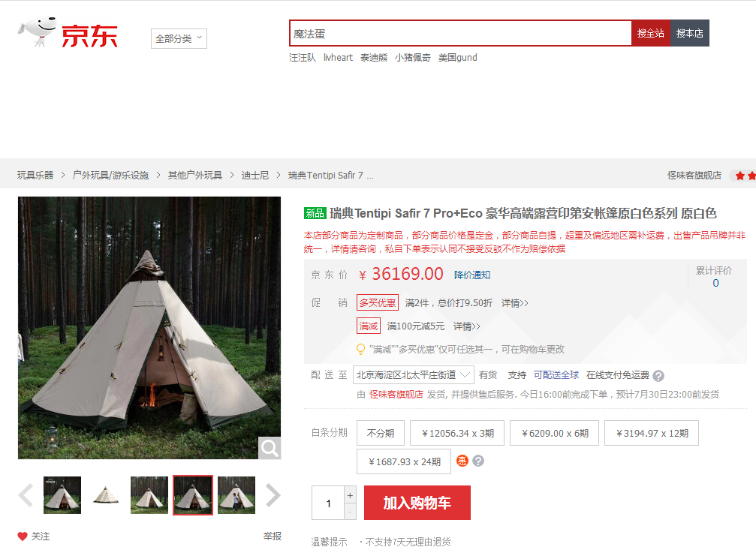The width and height of the screenshot is (756, 556).
Task: Click the question mark icon next to installment options
Action: point(478,461)
